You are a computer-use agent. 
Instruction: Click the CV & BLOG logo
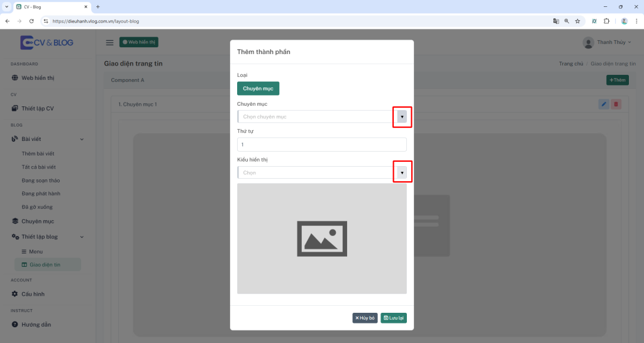click(47, 42)
